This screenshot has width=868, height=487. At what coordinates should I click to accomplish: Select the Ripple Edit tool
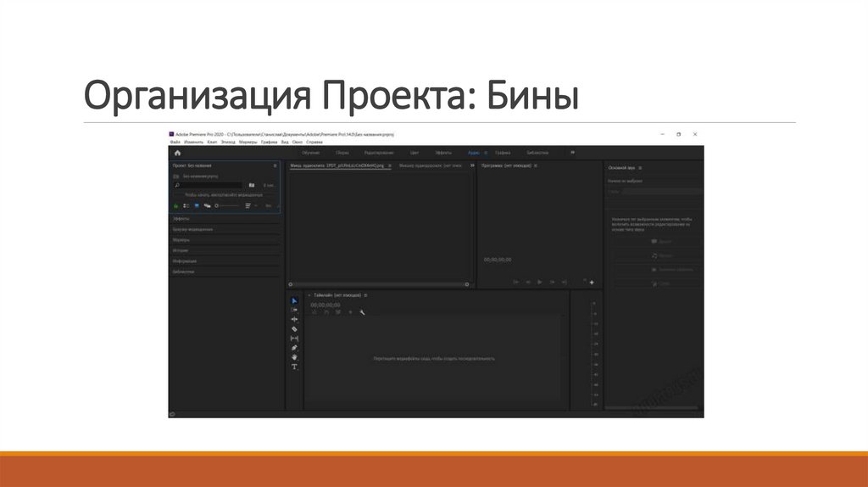[294, 319]
